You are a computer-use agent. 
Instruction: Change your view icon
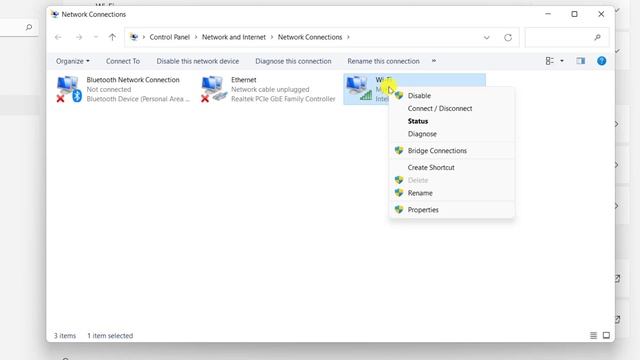click(549, 61)
